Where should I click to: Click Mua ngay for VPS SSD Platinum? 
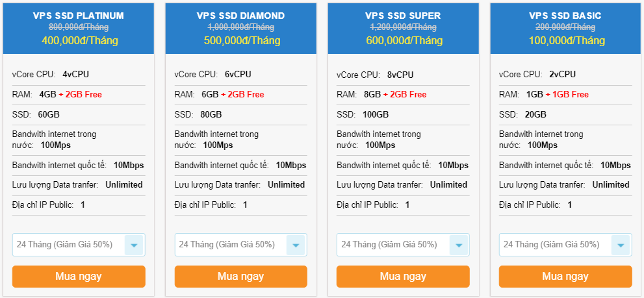(x=79, y=276)
